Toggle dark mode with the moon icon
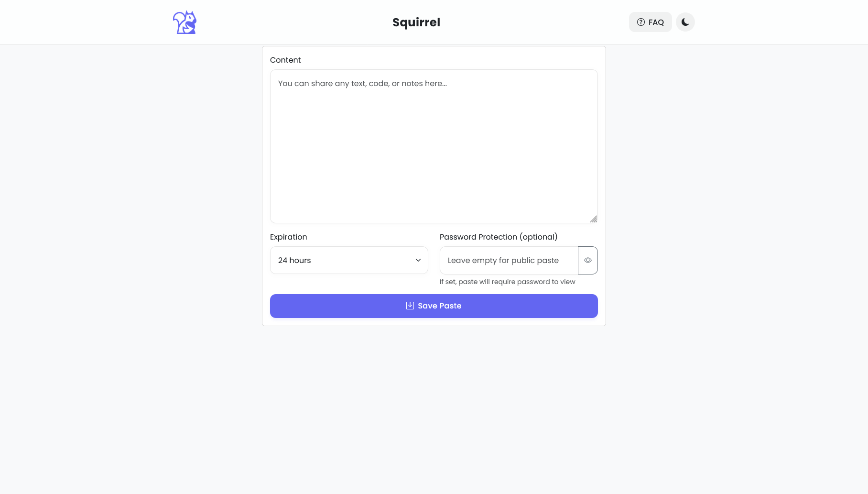This screenshot has height=494, width=868. click(x=685, y=22)
